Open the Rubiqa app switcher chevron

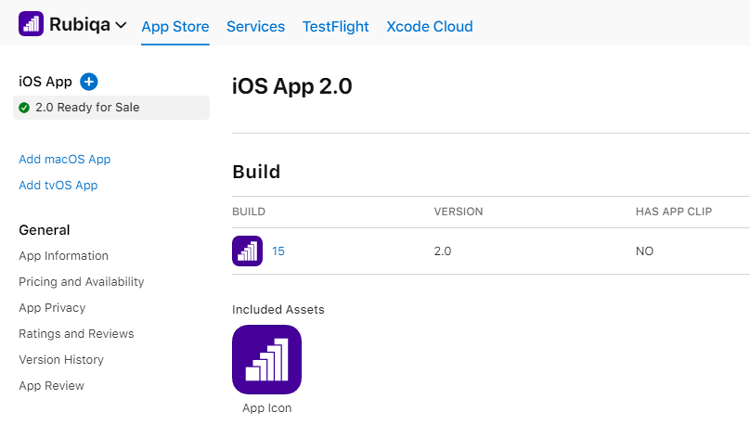[121, 25]
